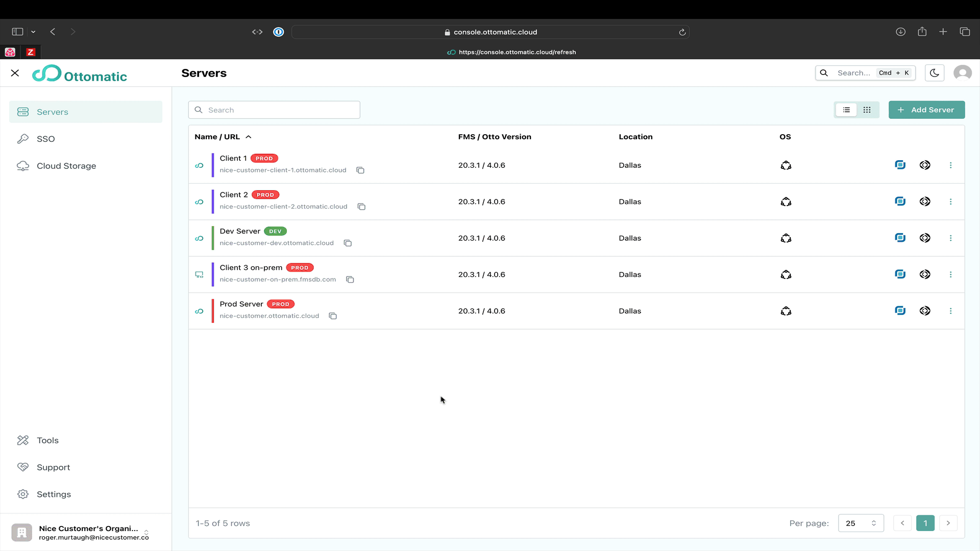Sort by Name / URL column
Screen dimensions: 980x551
[x=223, y=137]
